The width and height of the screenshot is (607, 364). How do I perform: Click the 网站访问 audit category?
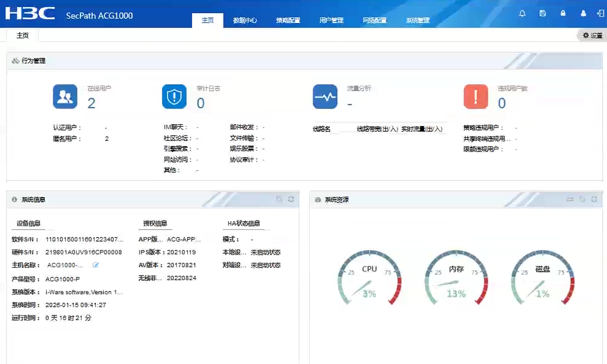[178, 160]
